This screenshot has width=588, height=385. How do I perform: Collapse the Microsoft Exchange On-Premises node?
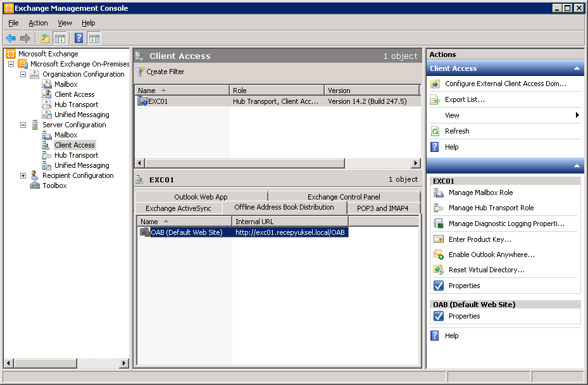[11, 64]
